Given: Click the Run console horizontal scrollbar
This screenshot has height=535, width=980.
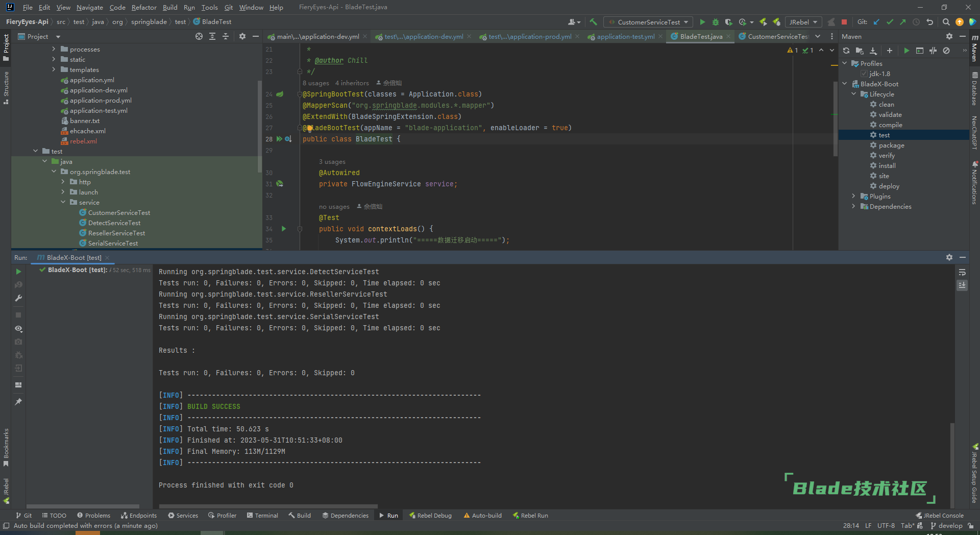Looking at the screenshot, I should point(268,506).
